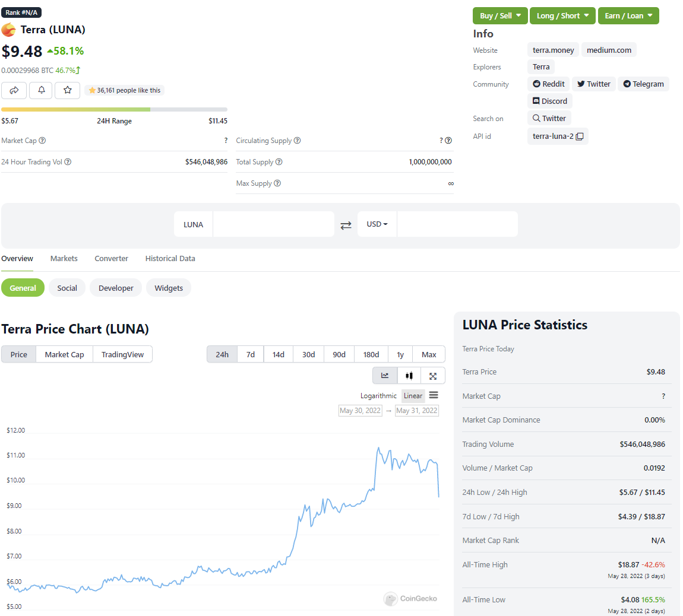Click the Terra LUNA coin logo
Image resolution: width=683 pixels, height=616 pixels.
9,30
